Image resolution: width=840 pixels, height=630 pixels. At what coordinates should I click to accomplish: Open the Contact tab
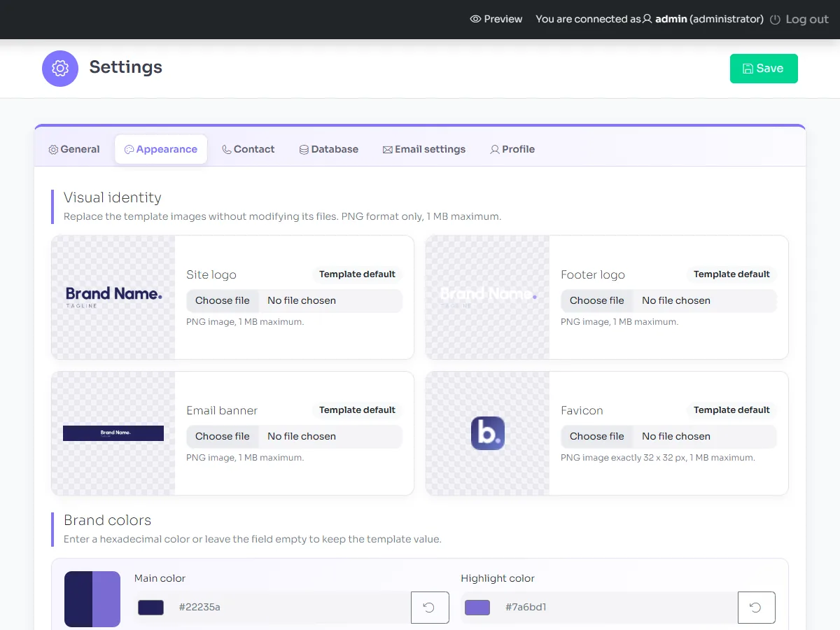248,149
